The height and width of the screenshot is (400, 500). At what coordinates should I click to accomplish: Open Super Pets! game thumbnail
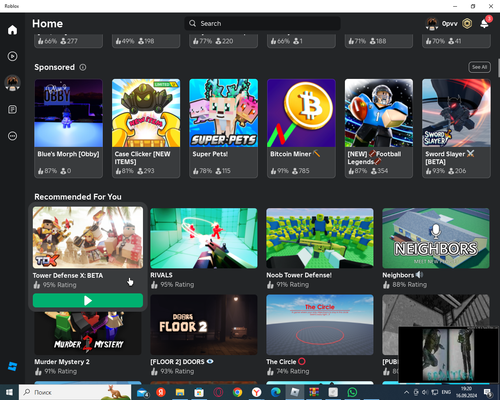click(223, 113)
